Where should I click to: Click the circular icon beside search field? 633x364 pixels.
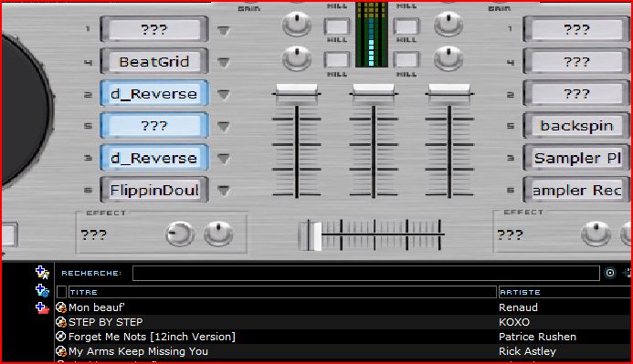pos(610,273)
